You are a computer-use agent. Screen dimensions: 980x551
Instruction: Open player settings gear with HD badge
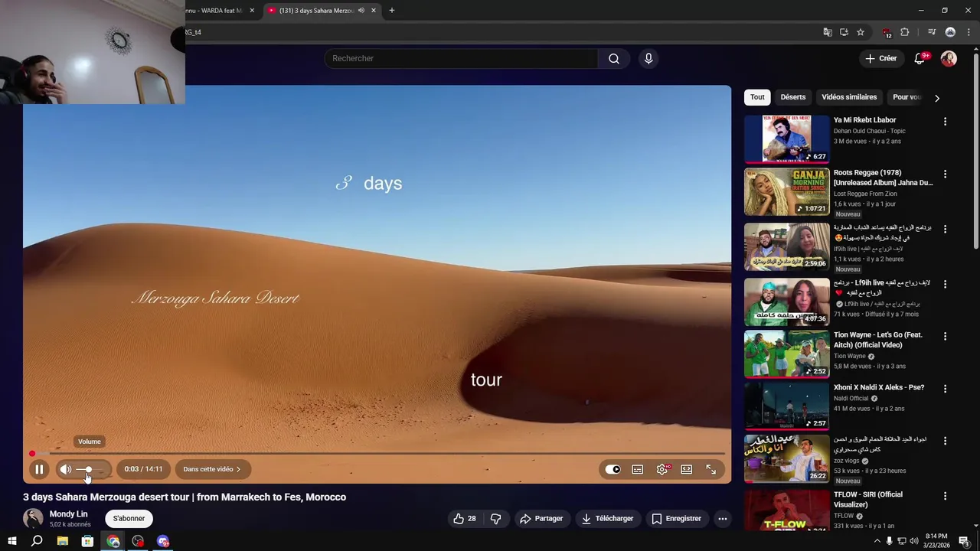coord(662,469)
